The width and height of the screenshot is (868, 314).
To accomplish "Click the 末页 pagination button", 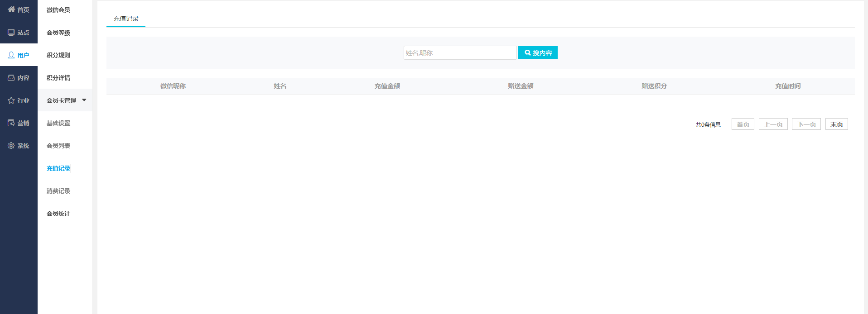I will click(x=836, y=124).
